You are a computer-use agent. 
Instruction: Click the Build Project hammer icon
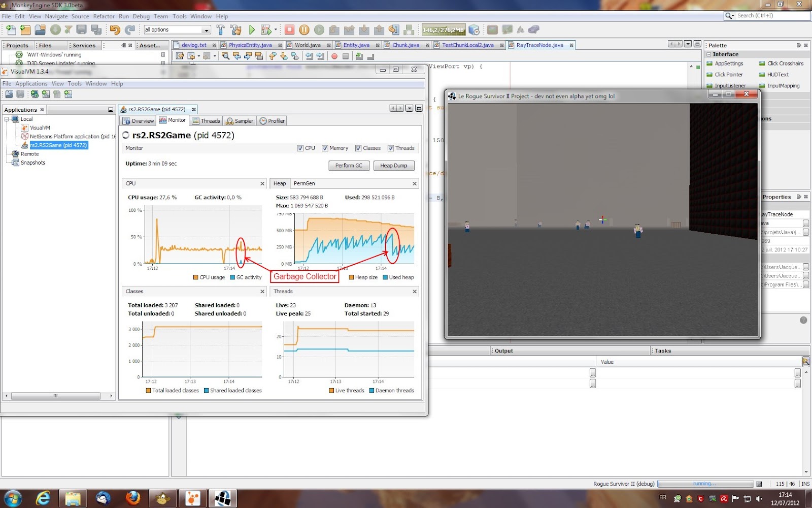[x=220, y=30]
